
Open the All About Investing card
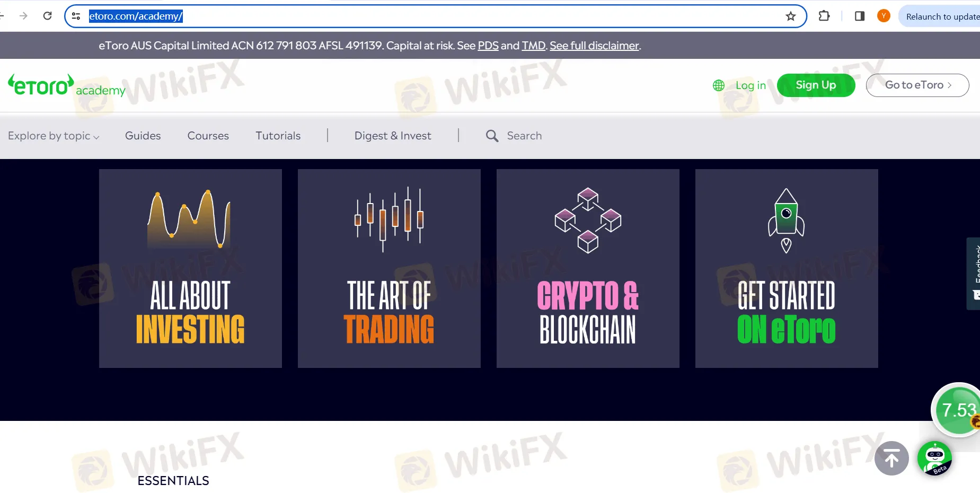(x=190, y=268)
